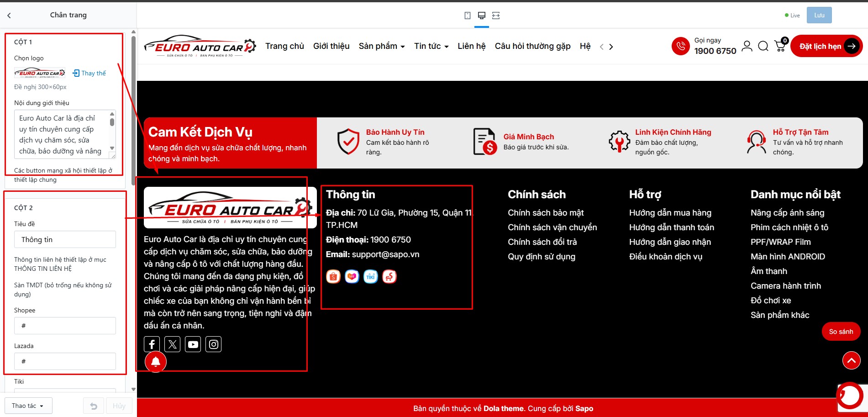Click the scroll-to-top arrow button

click(852, 360)
